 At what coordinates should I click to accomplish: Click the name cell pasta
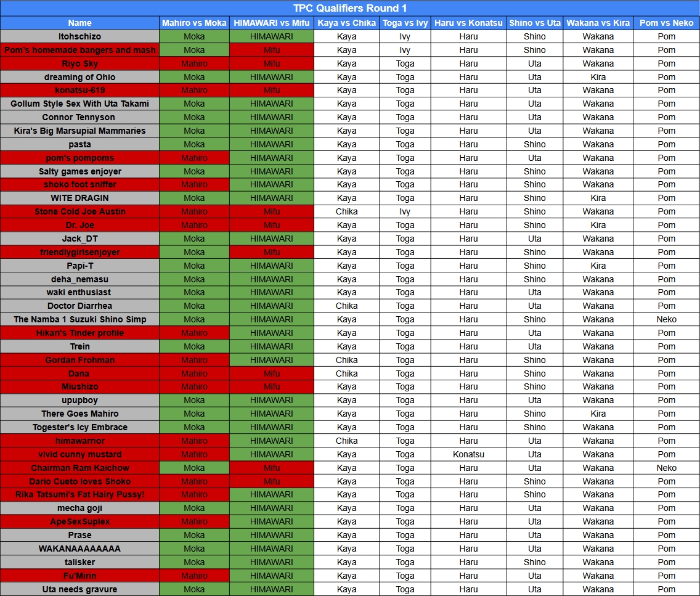tap(80, 144)
